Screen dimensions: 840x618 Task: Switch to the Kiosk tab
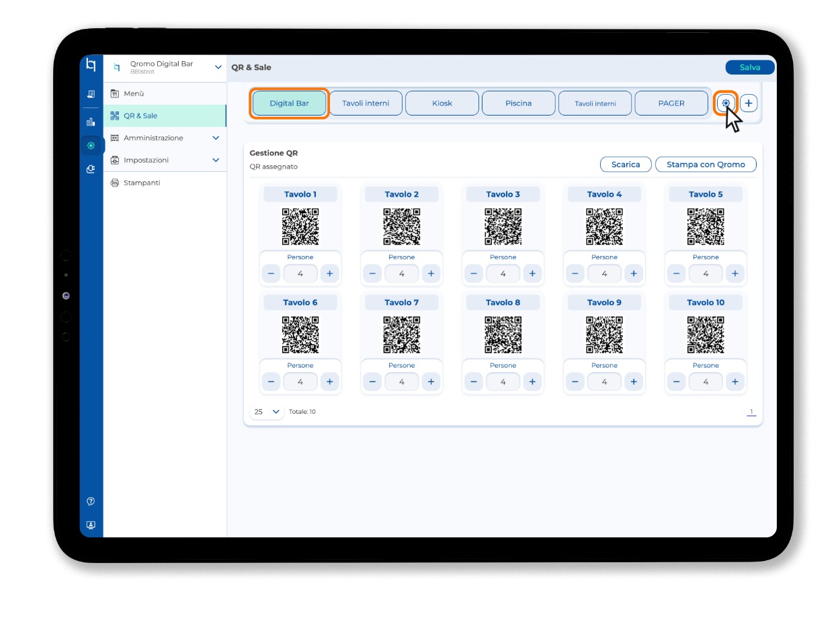[442, 103]
